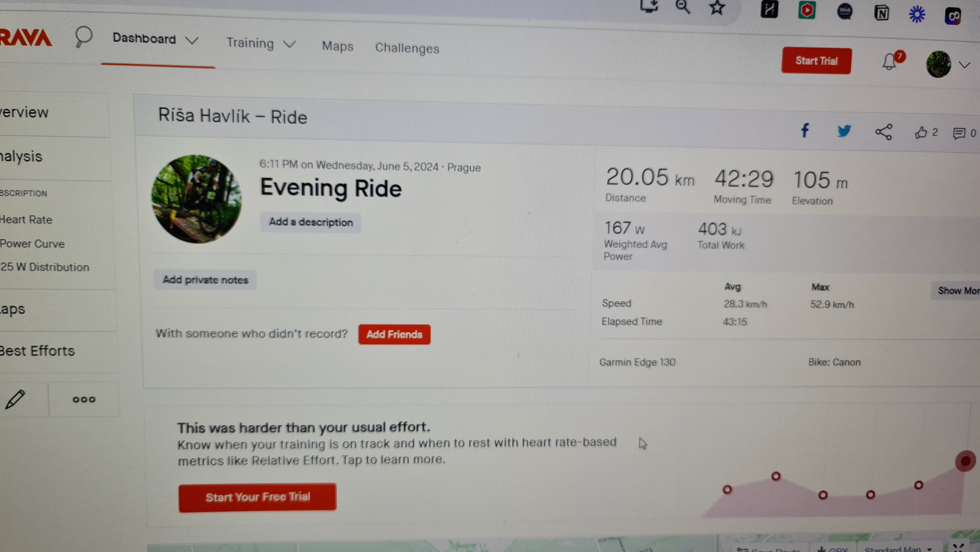Open the ride profile photo thumbnail
Screen dimensions: 980x552
point(197,199)
